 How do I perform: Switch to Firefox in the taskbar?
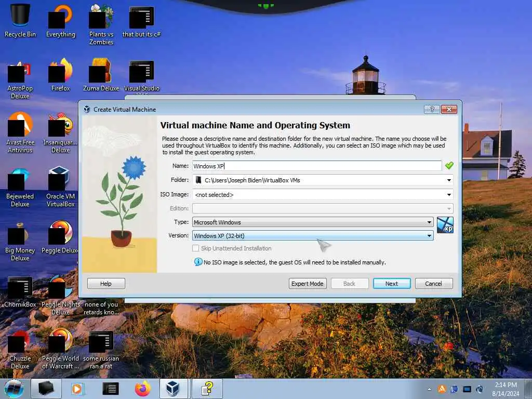click(142, 389)
